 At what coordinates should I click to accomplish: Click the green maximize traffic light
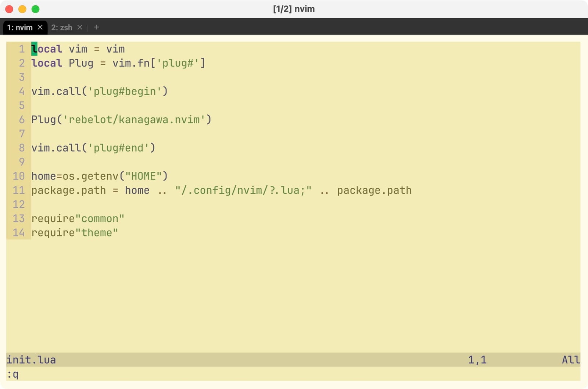(35, 9)
